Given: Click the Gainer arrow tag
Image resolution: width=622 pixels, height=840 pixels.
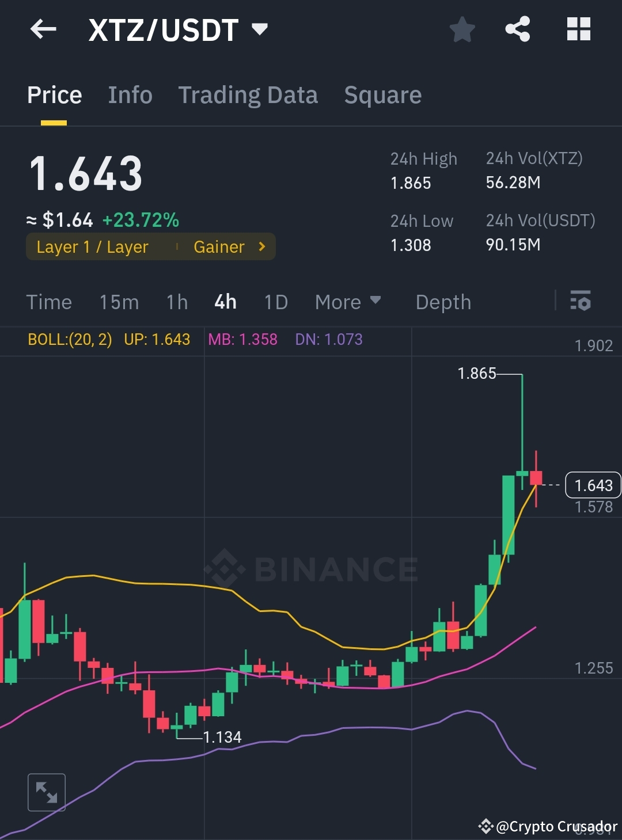Looking at the screenshot, I should coord(227,246).
